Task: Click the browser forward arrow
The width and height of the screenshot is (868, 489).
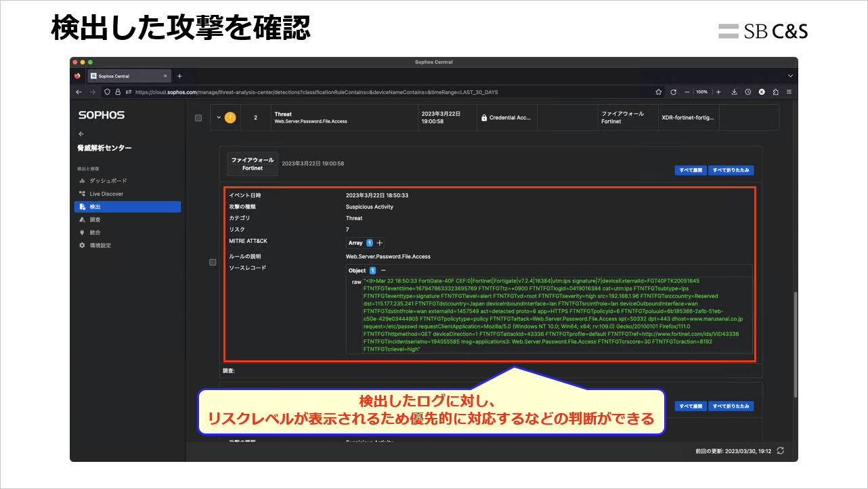Action: (92, 92)
